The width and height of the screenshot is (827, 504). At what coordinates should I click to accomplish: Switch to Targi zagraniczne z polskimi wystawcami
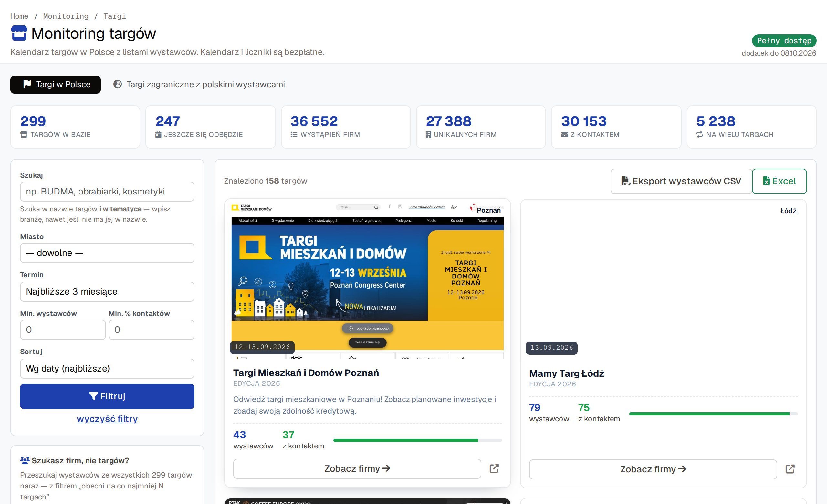point(199,84)
